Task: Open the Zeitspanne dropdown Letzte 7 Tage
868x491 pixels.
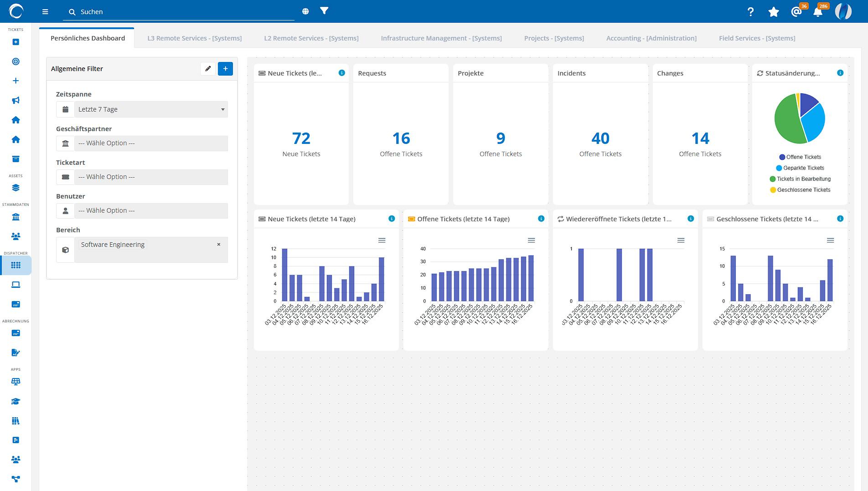Action: coord(150,109)
